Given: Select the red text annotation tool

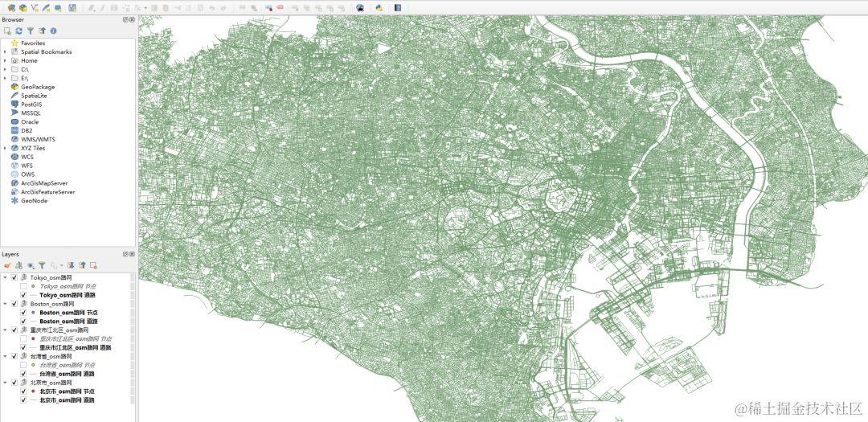Looking at the screenshot, I should coord(280,8).
